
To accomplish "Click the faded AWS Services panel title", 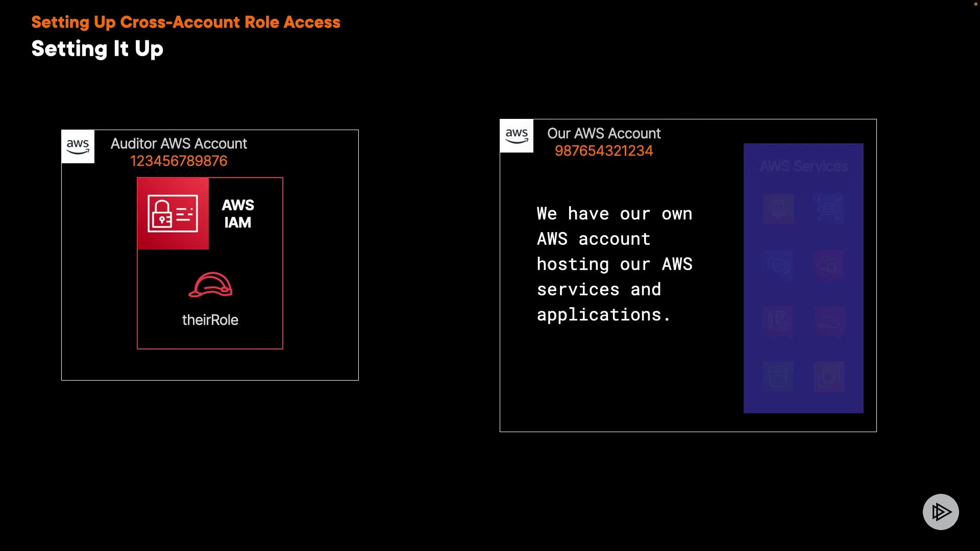I will pyautogui.click(x=803, y=166).
